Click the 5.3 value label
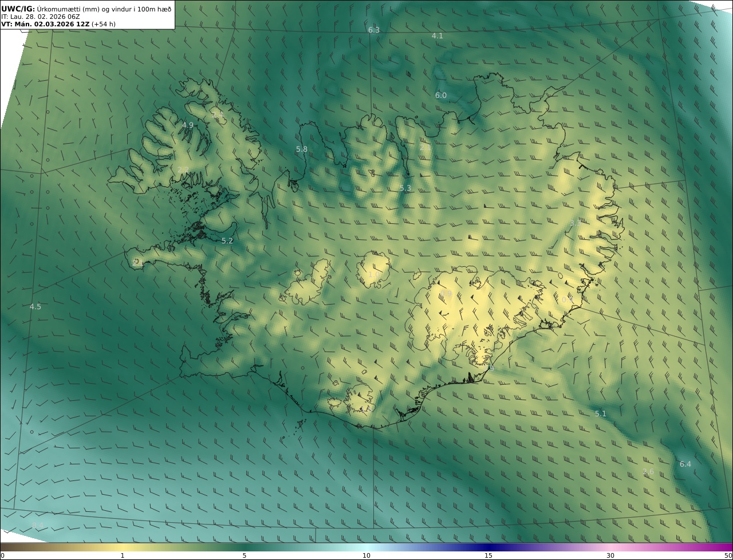 pyautogui.click(x=405, y=188)
